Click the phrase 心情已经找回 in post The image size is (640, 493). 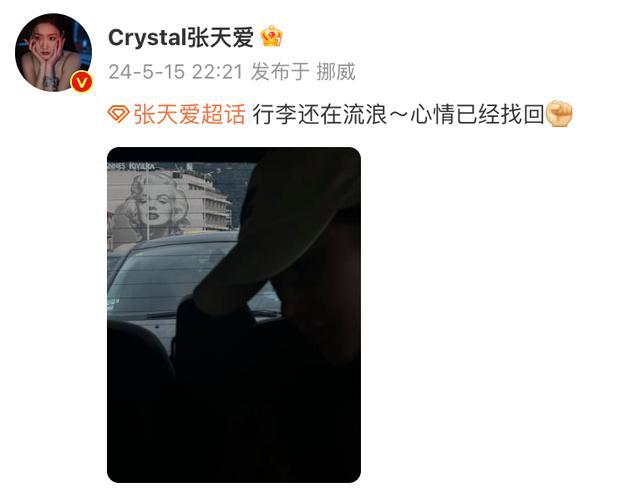point(477,114)
